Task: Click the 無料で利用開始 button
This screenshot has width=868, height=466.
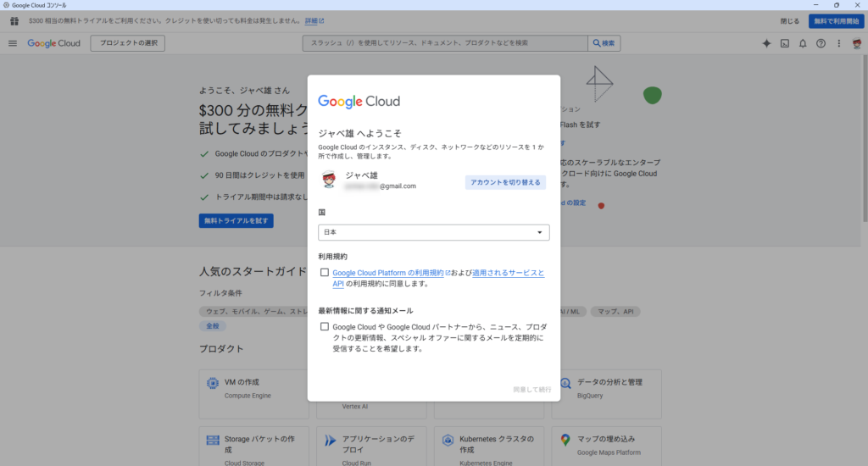Action: [x=836, y=21]
